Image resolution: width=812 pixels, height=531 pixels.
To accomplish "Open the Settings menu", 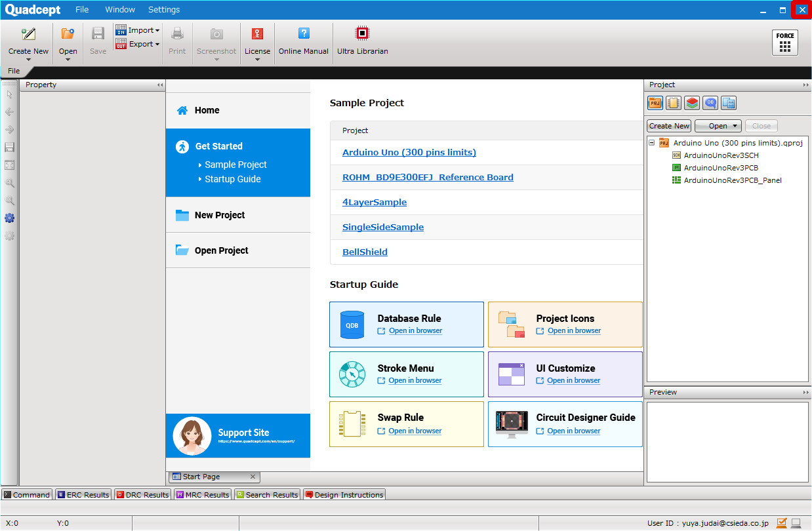I will click(164, 10).
